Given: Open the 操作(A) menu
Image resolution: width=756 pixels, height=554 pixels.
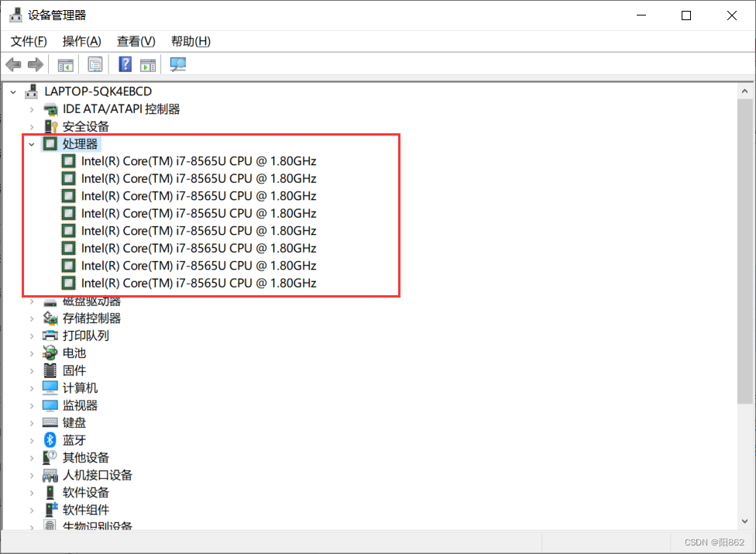Looking at the screenshot, I should (81, 42).
